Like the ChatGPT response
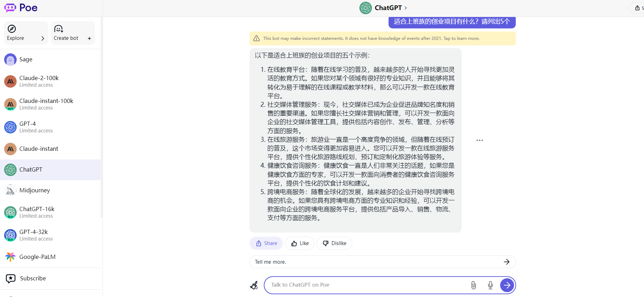The width and height of the screenshot is (644, 297). (299, 243)
